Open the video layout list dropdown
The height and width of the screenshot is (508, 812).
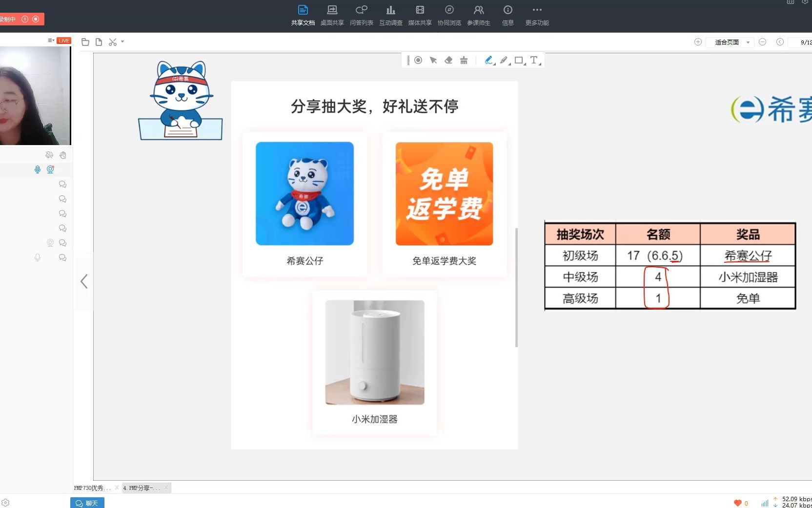[51, 41]
